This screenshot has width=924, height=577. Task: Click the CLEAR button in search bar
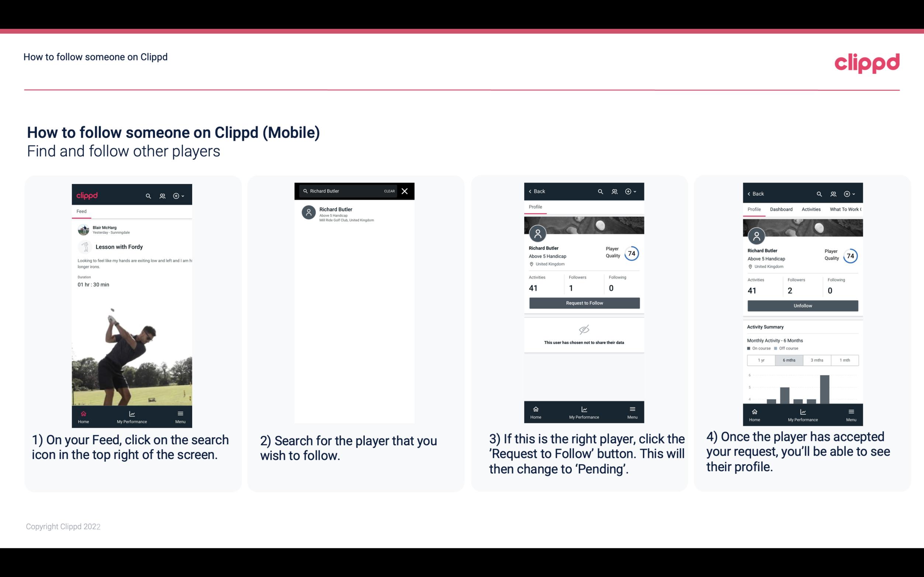click(x=390, y=191)
